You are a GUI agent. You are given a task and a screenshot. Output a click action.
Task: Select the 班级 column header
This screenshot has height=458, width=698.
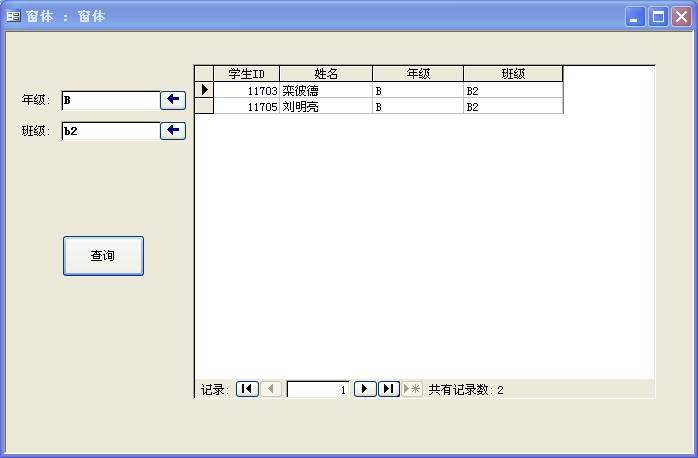513,74
